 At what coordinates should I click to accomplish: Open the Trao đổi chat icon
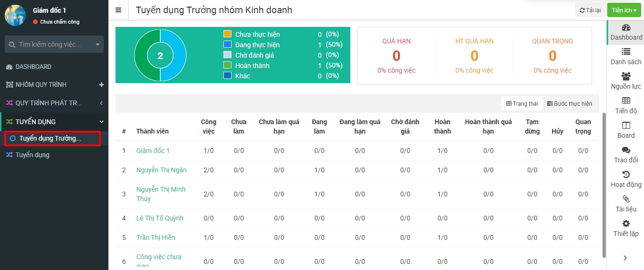point(626,150)
